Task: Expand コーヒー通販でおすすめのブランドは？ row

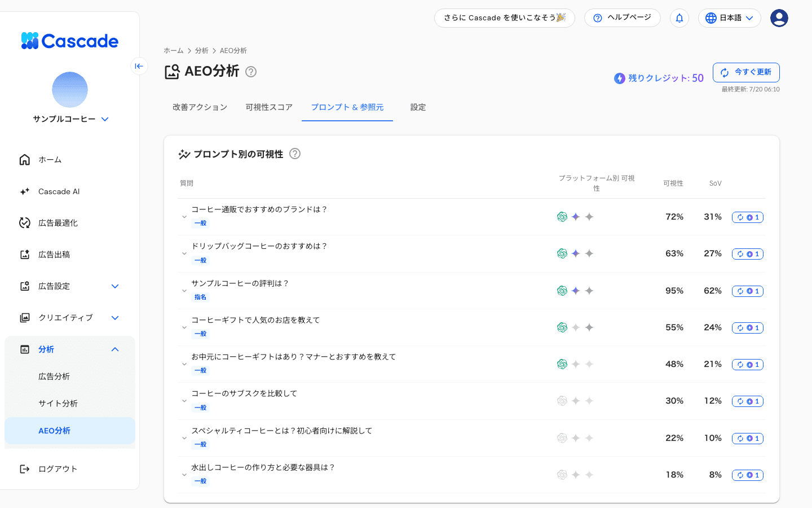Action: (x=184, y=217)
